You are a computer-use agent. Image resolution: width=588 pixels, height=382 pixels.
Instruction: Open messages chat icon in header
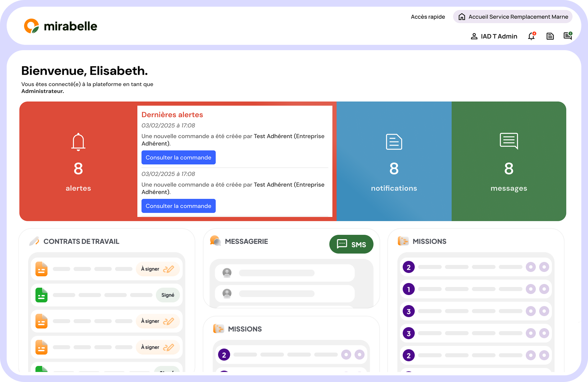pos(568,36)
